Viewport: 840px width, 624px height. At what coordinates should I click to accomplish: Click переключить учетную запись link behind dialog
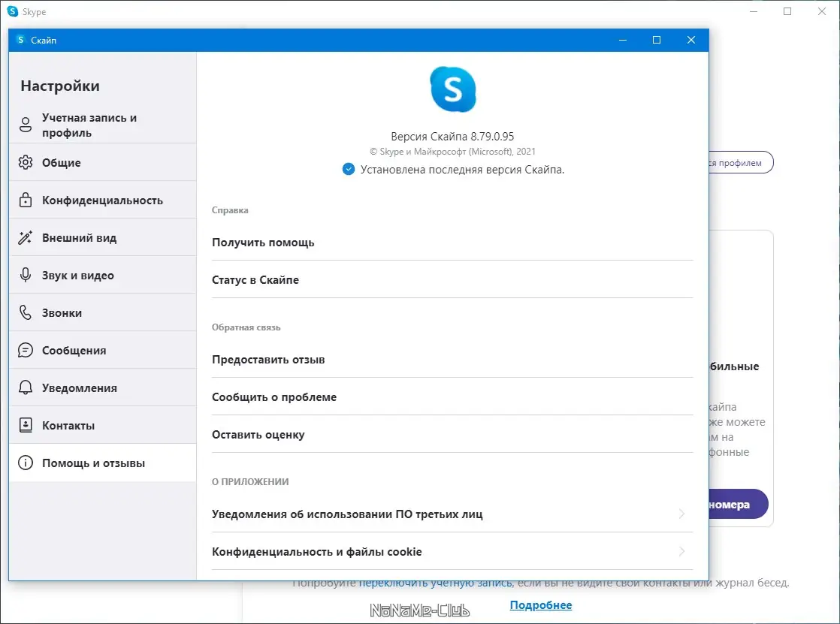[x=435, y=583]
